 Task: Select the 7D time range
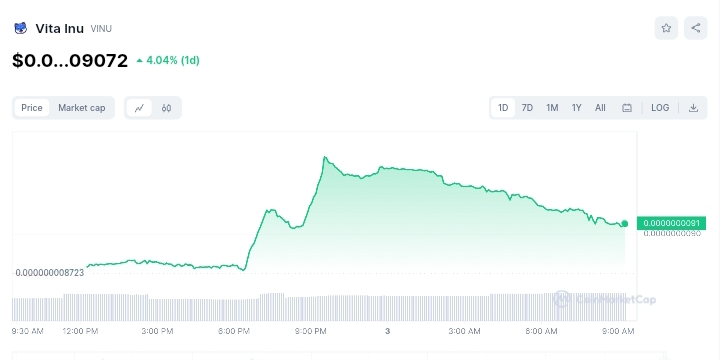pyautogui.click(x=527, y=108)
